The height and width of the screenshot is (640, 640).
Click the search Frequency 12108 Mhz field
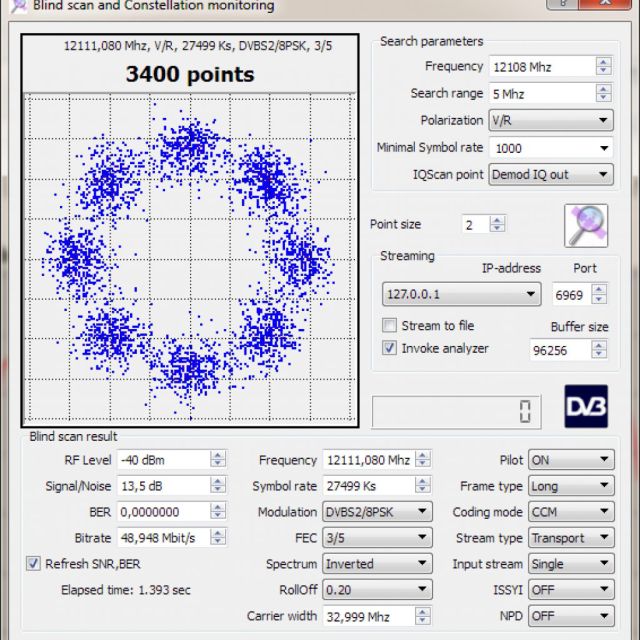pos(540,67)
